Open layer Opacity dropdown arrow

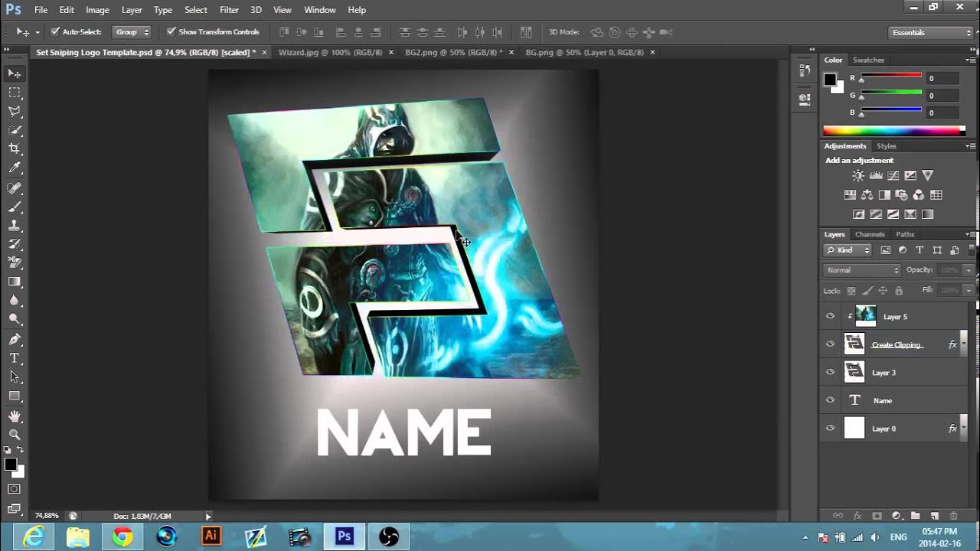pos(969,270)
